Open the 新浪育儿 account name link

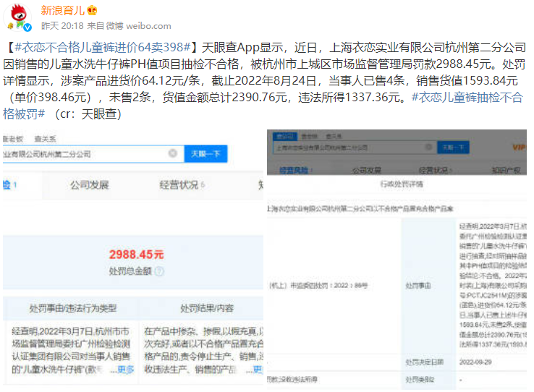pyautogui.click(x=63, y=11)
